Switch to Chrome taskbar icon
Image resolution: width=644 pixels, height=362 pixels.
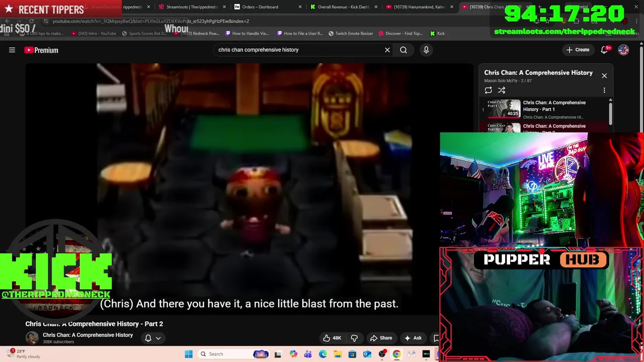point(397,354)
